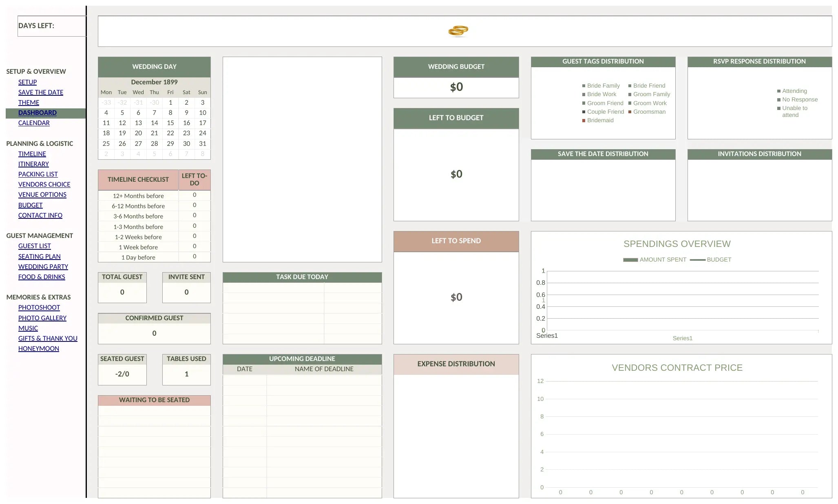The width and height of the screenshot is (838, 504).
Task: Click the Unable to attend legend entry
Action: 792,112
